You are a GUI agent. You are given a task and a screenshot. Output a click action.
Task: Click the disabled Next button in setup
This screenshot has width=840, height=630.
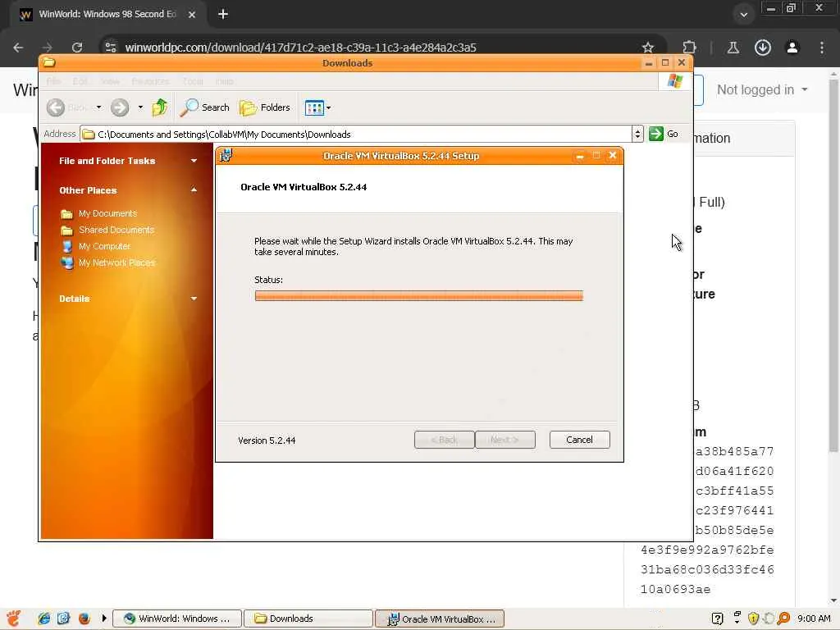click(505, 440)
